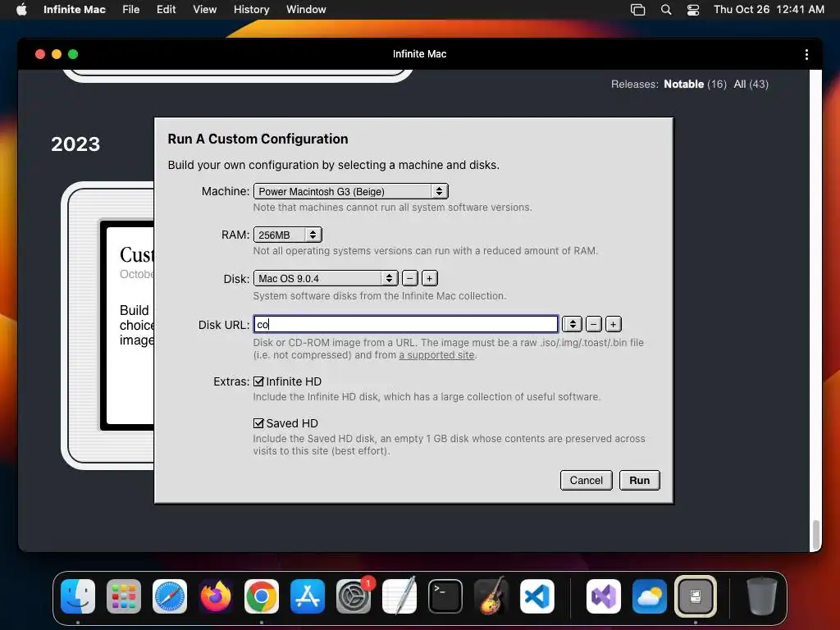Open the RAM dropdown showing 256MB

pos(288,235)
